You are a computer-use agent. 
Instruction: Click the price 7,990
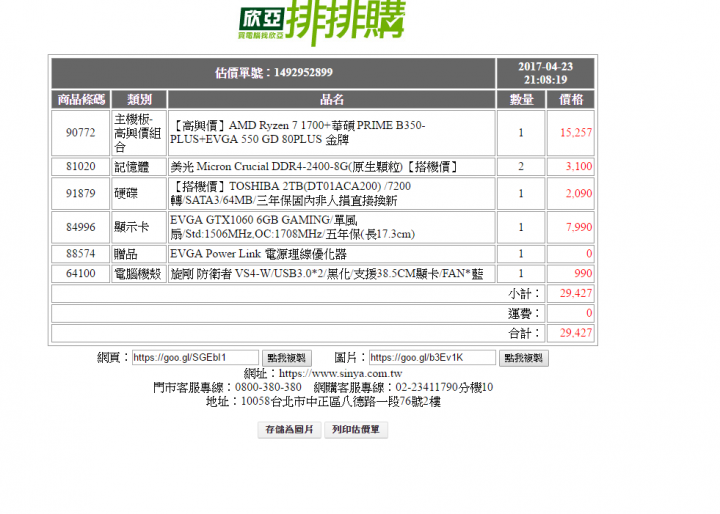pyautogui.click(x=579, y=227)
